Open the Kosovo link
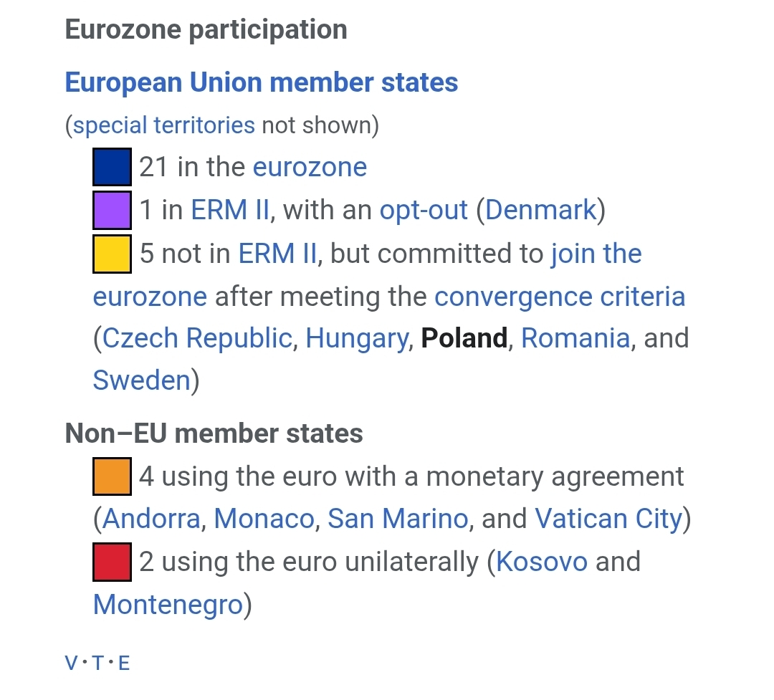Screen dimensions: 774x700 point(542,562)
